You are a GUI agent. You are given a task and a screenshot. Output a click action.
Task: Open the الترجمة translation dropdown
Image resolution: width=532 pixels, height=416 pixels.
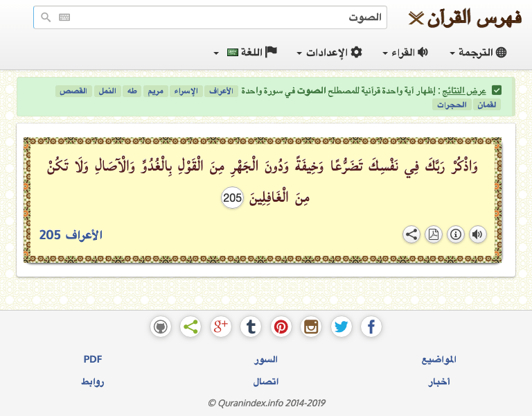click(x=478, y=52)
